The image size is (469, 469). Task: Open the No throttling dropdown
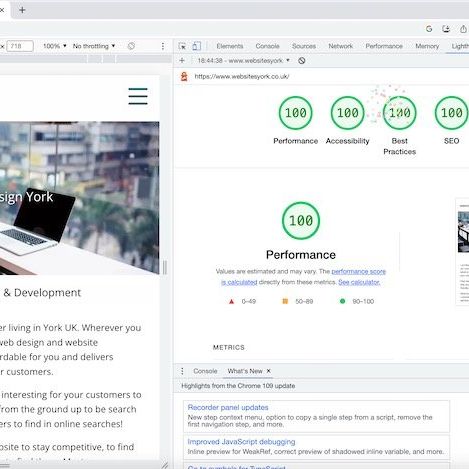(x=94, y=46)
